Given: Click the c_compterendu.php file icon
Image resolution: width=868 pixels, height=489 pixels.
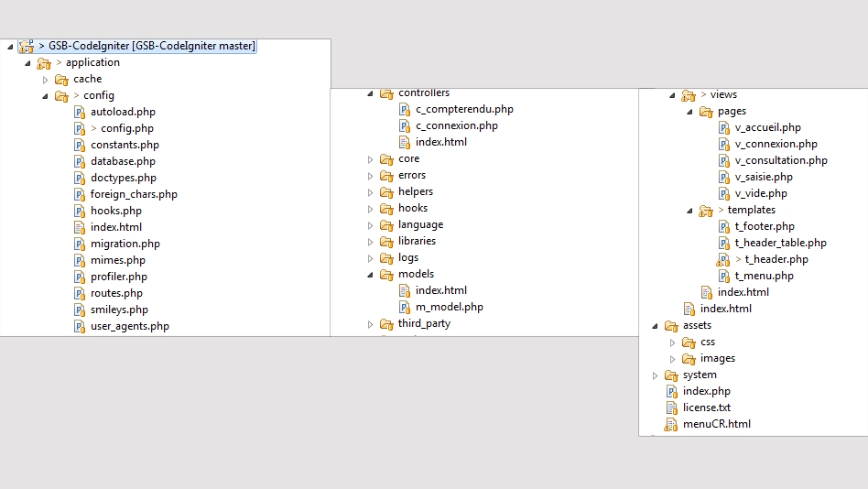Looking at the screenshot, I should pyautogui.click(x=405, y=110).
